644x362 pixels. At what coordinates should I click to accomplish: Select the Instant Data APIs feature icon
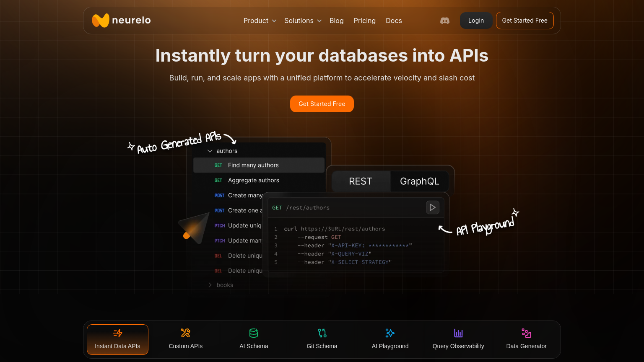pos(117,333)
